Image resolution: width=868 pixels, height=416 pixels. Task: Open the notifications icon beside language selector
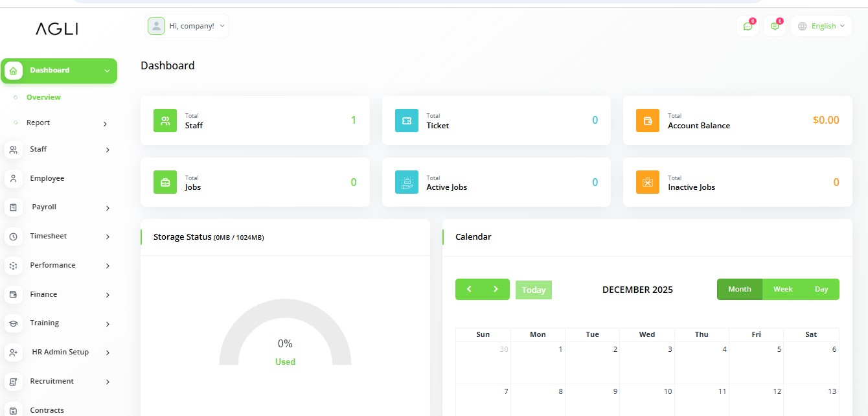tap(774, 27)
